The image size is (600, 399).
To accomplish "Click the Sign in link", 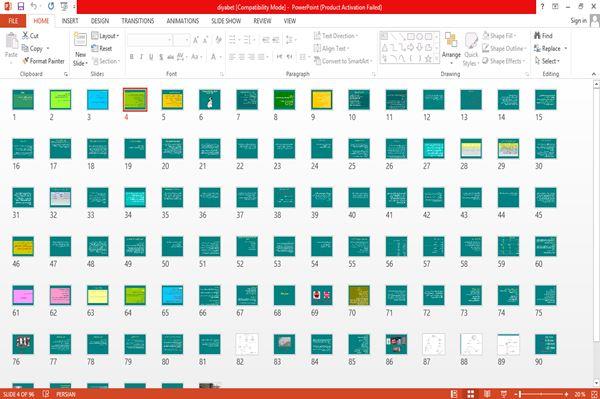I will [578, 21].
